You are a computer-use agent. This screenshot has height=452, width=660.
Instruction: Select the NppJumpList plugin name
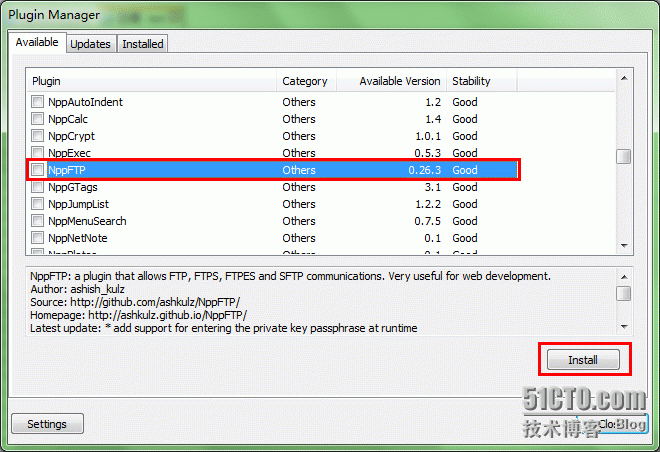(78, 204)
